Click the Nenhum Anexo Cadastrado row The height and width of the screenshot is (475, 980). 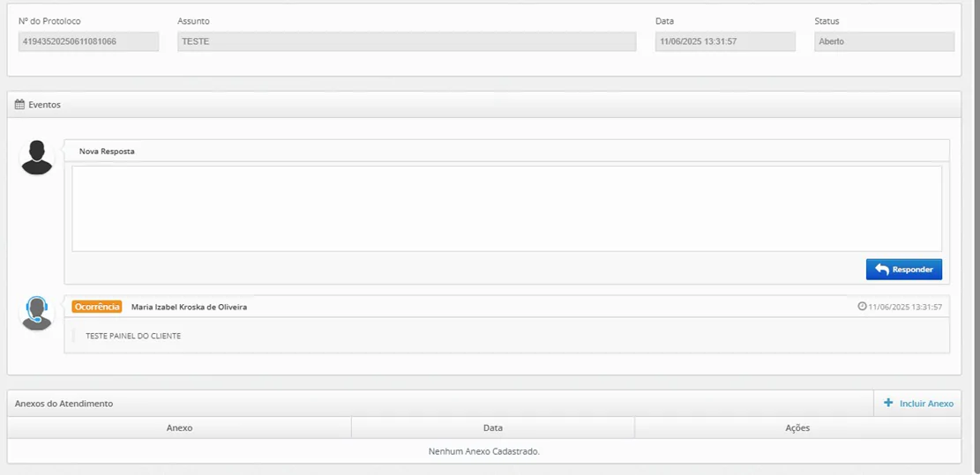pos(484,451)
